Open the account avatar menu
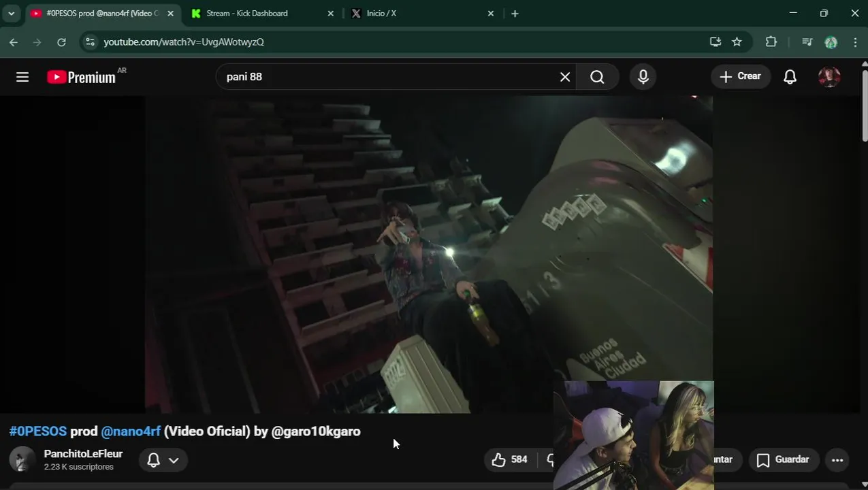 829,77
